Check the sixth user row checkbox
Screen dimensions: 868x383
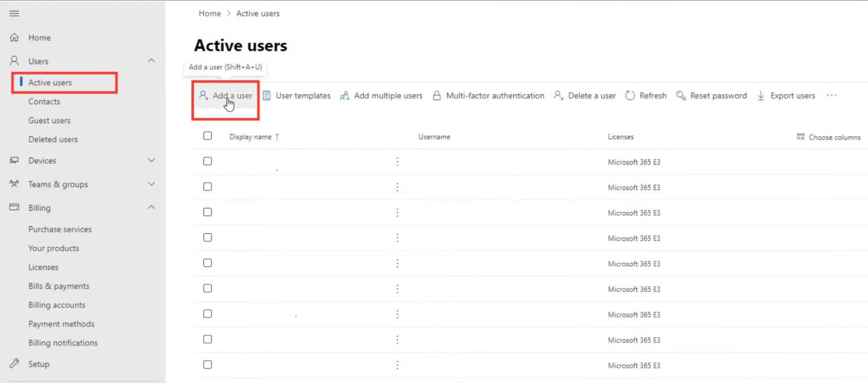(x=207, y=288)
